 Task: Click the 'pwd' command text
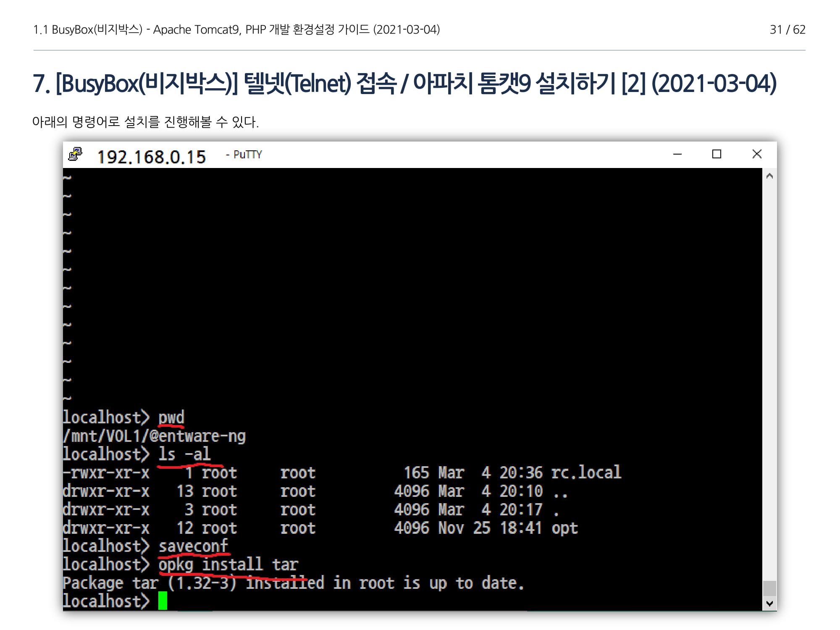[171, 417]
